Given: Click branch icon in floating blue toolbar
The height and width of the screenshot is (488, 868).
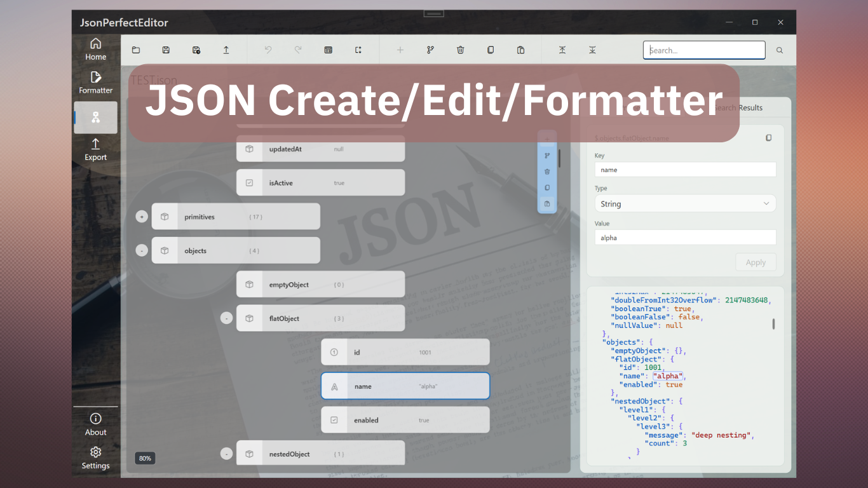Looking at the screenshot, I should tap(547, 155).
